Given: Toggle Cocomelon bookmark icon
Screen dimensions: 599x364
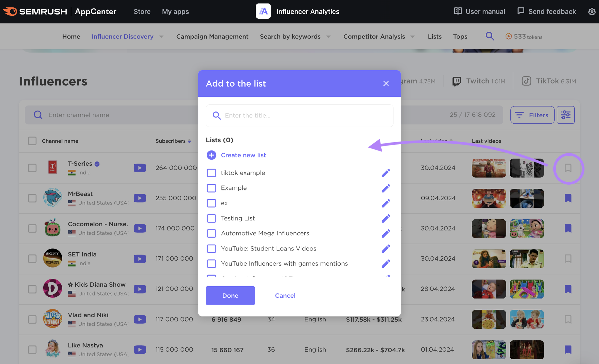Looking at the screenshot, I should click(568, 228).
